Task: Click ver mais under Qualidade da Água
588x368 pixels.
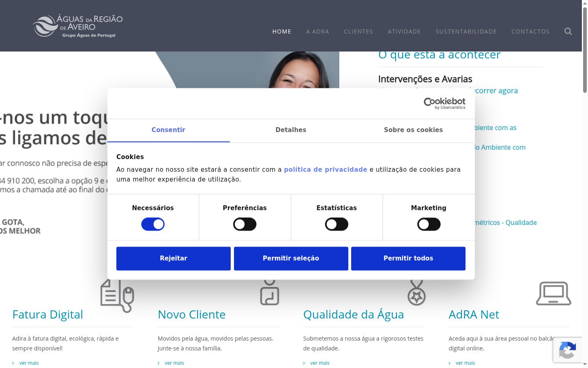Action: (320, 363)
